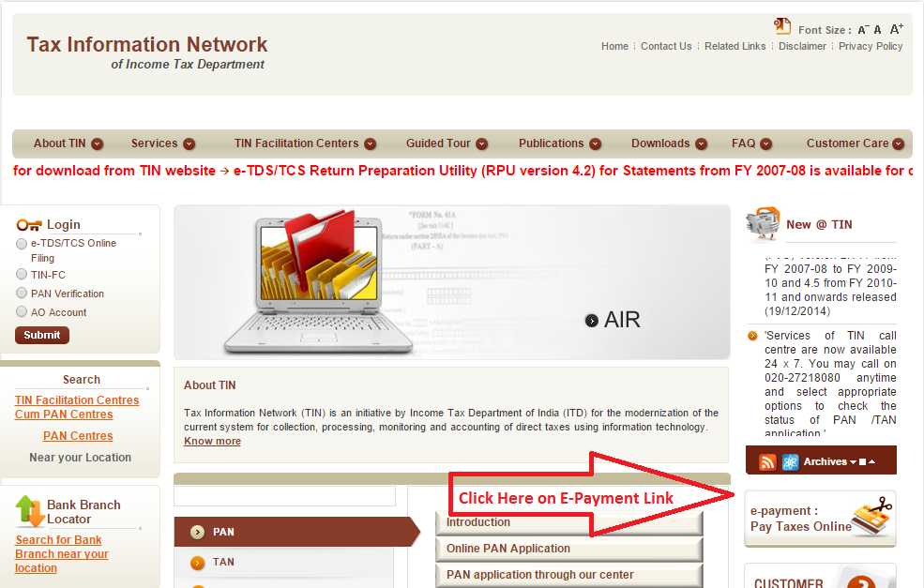Expand the Publications menu arrow
This screenshot has height=588, width=924.
click(595, 143)
